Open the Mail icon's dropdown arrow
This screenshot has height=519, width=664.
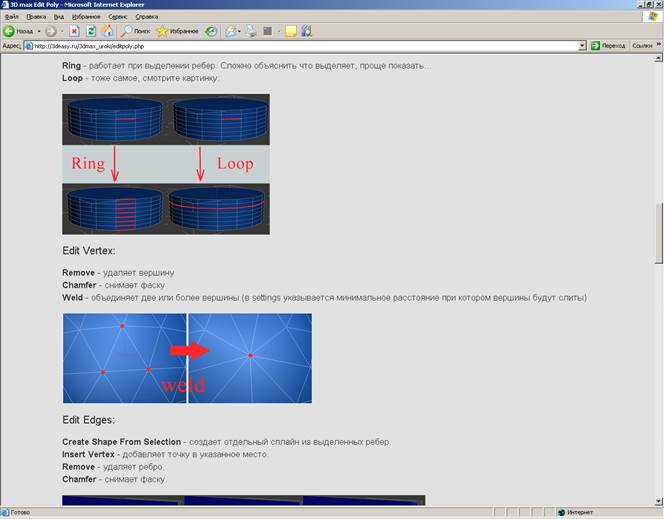click(x=239, y=31)
